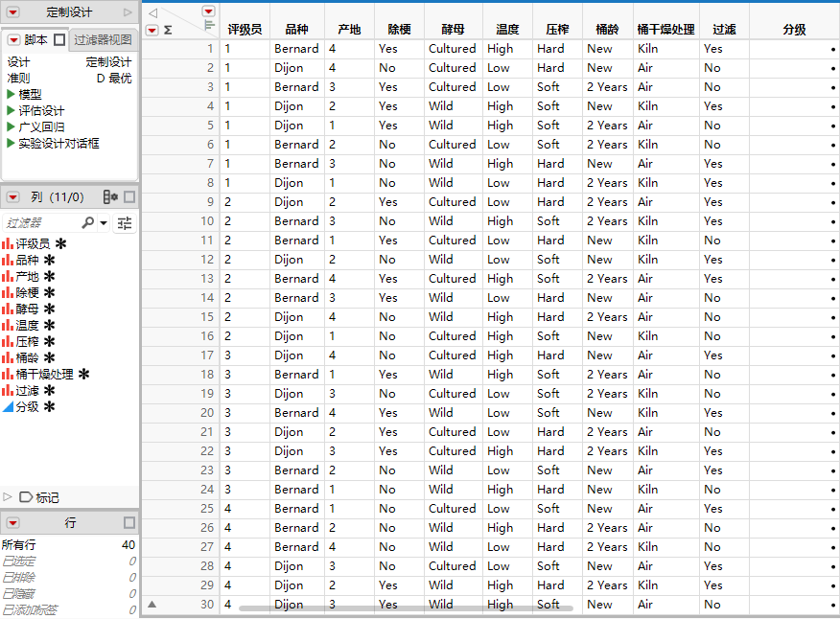Open the 脚本 red triangle menu
The image size is (840, 619).
click(14, 40)
